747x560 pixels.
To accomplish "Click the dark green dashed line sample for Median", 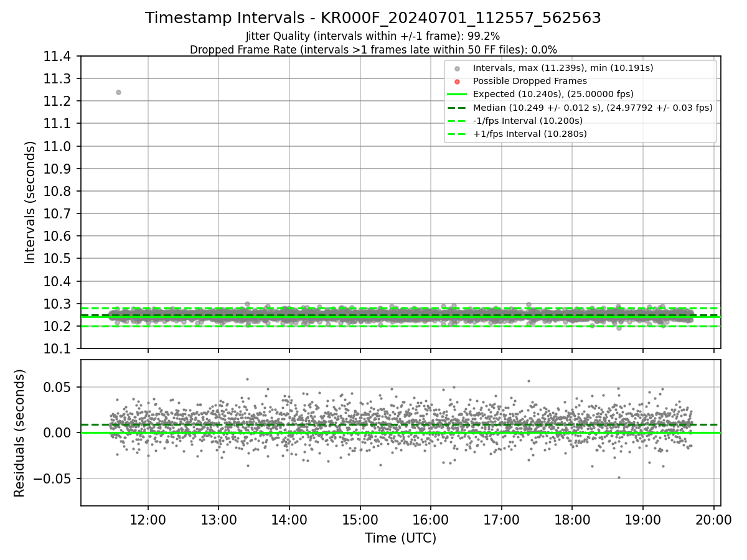I will pos(458,108).
